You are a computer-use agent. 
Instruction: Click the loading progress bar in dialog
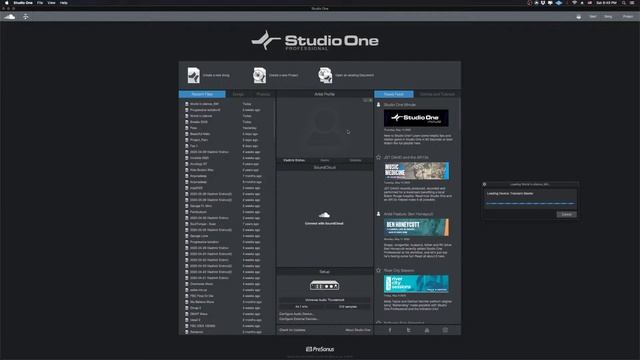tap(530, 203)
